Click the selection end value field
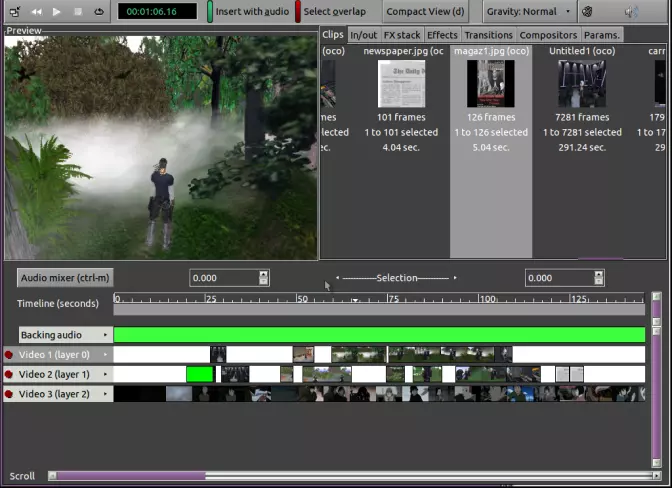 tap(560, 278)
